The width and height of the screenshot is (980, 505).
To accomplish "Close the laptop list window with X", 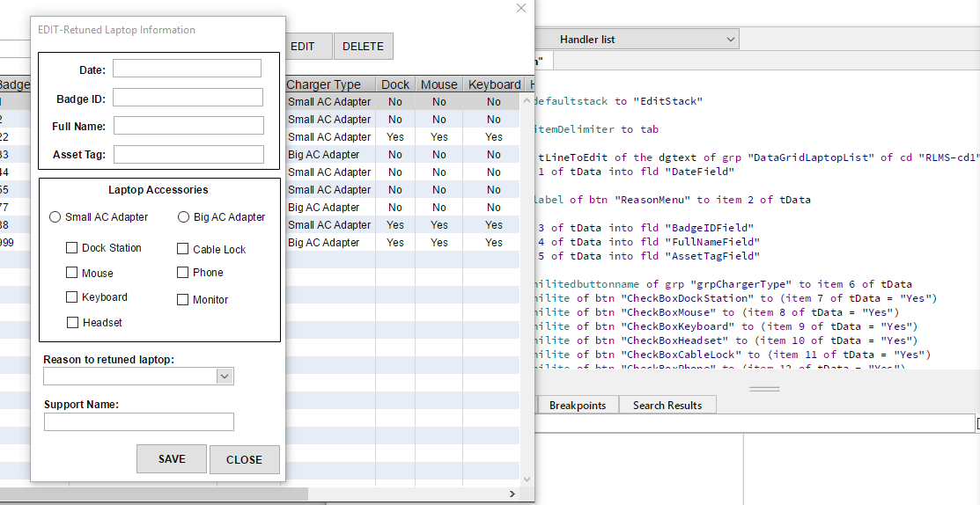I will pyautogui.click(x=521, y=9).
